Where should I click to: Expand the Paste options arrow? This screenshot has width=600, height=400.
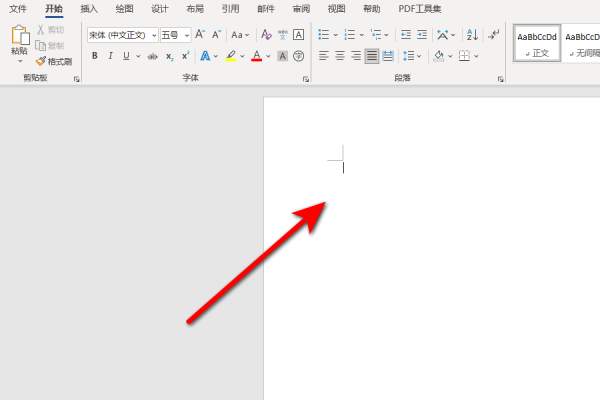(20, 61)
